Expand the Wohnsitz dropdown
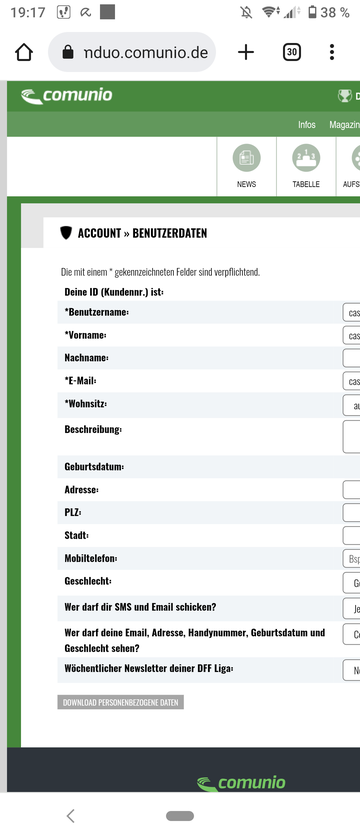The image size is (360, 840). pos(351,404)
